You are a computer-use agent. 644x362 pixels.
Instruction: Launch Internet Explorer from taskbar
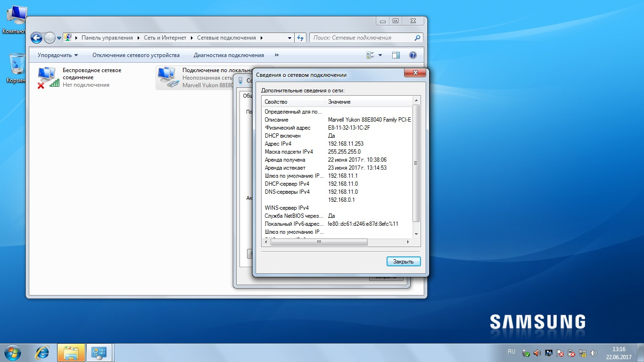(42, 353)
